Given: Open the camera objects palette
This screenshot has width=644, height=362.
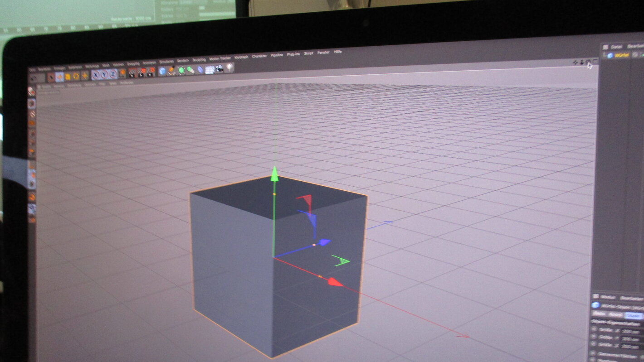Looking at the screenshot, I should (219, 68).
